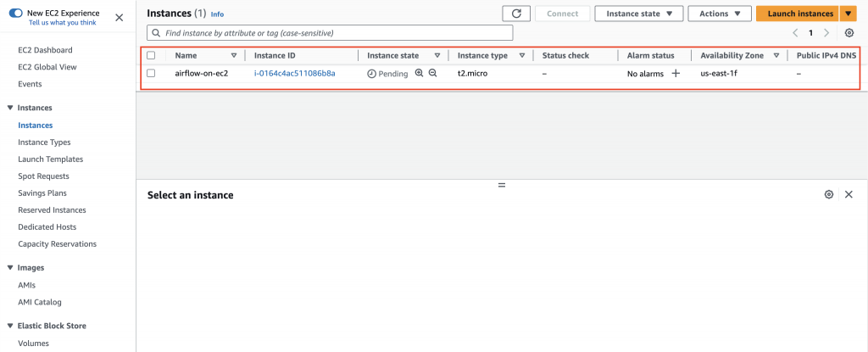The height and width of the screenshot is (352, 868).
Task: Open EC2 Global View in sidebar
Action: click(47, 67)
